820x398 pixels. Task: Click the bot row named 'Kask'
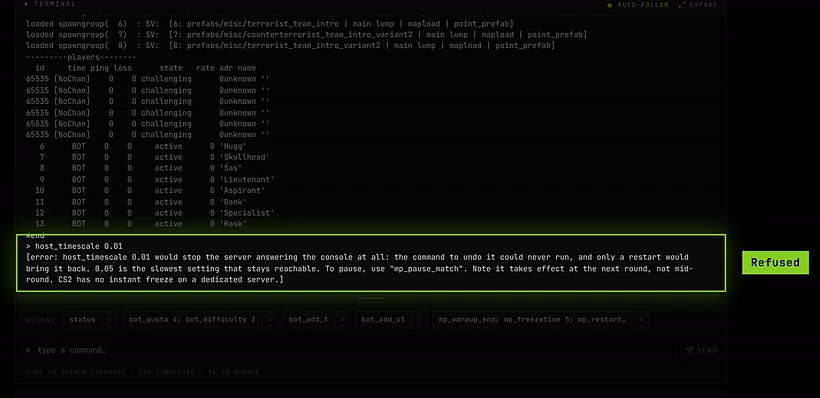click(x=141, y=224)
